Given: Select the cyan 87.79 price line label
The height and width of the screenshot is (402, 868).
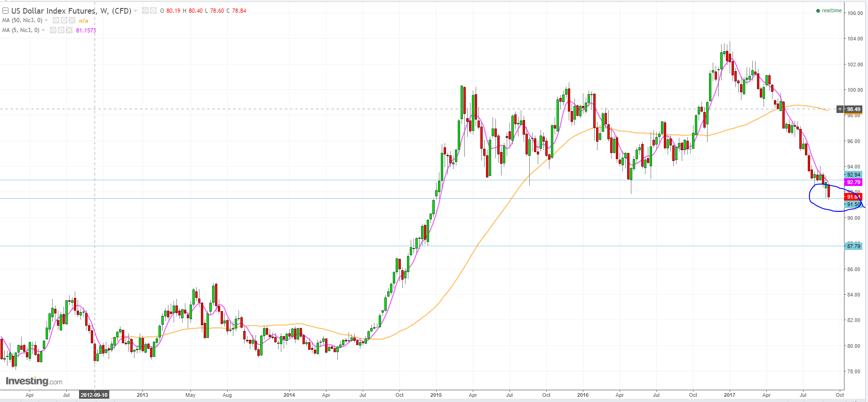Looking at the screenshot, I should [x=853, y=246].
